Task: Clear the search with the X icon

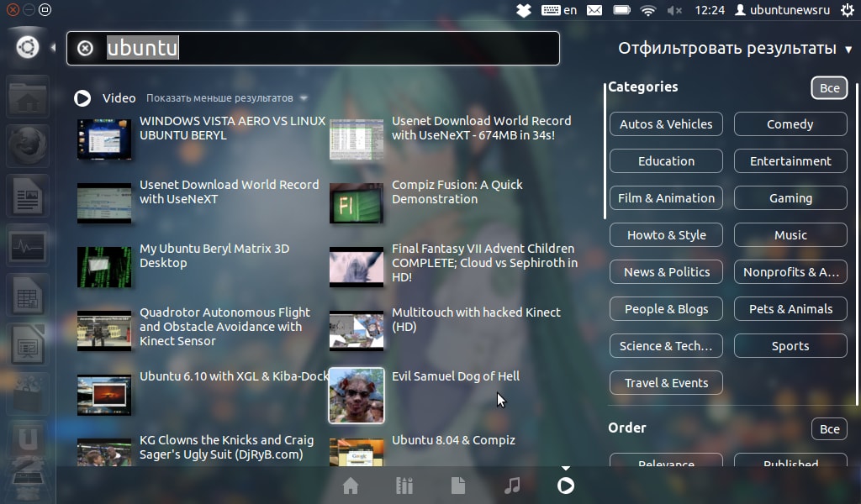Action: (85, 48)
